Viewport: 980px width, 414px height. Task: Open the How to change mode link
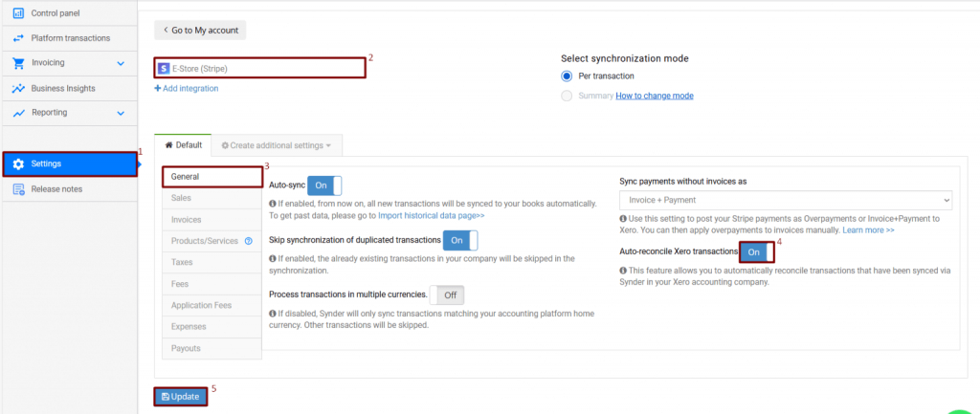[655, 97]
